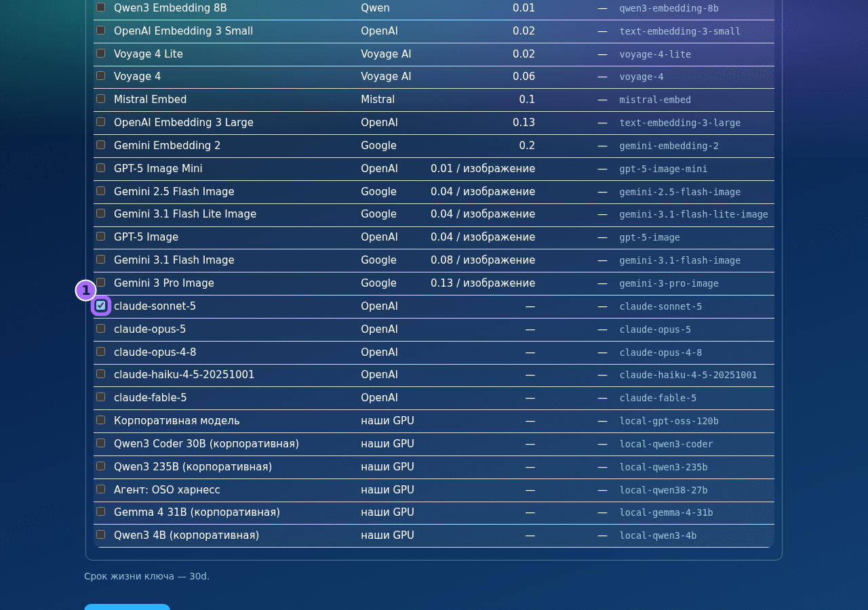Check the Qwen3 Coder 30B корпоративная box
868x610 pixels.
click(x=101, y=443)
